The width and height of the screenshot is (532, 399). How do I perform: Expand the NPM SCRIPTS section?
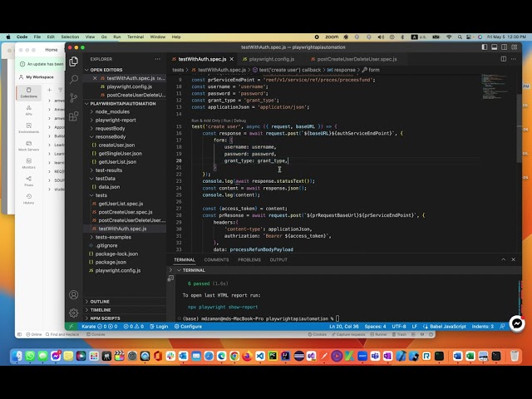click(105, 318)
